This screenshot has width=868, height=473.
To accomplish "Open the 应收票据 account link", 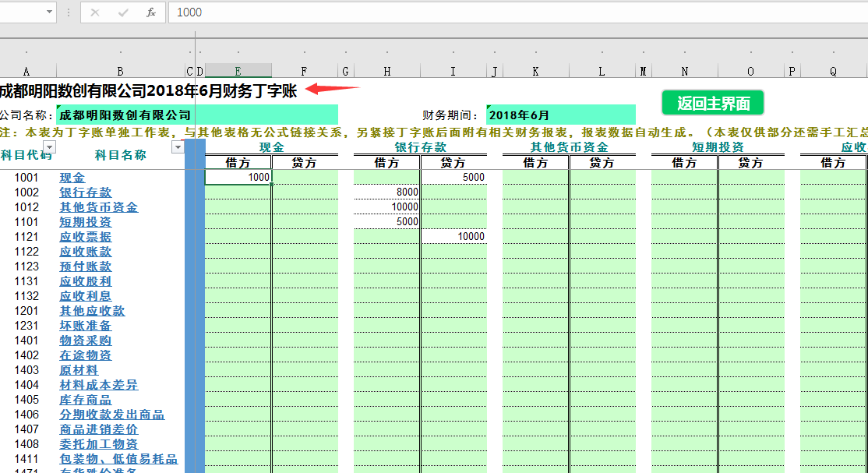I will coord(85,237).
